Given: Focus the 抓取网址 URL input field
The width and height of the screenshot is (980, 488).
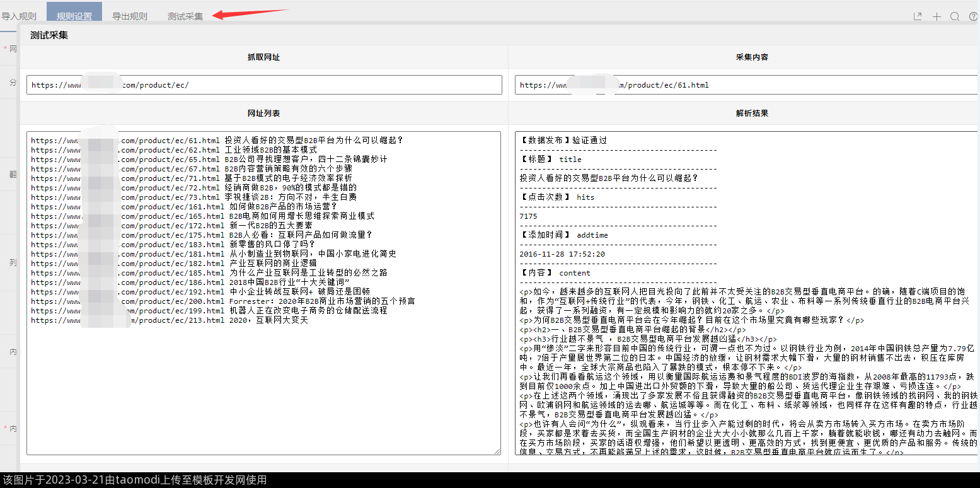Looking at the screenshot, I should tap(264, 85).
